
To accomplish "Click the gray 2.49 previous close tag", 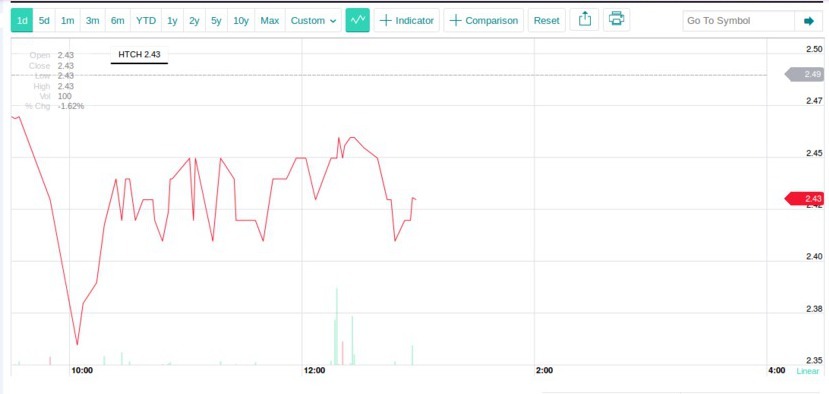I will coord(804,75).
